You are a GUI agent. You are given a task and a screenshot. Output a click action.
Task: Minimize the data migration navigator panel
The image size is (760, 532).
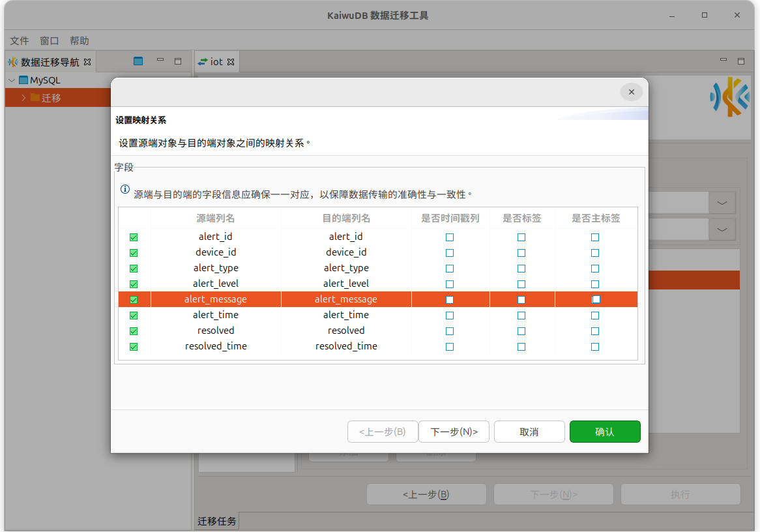[160, 61]
